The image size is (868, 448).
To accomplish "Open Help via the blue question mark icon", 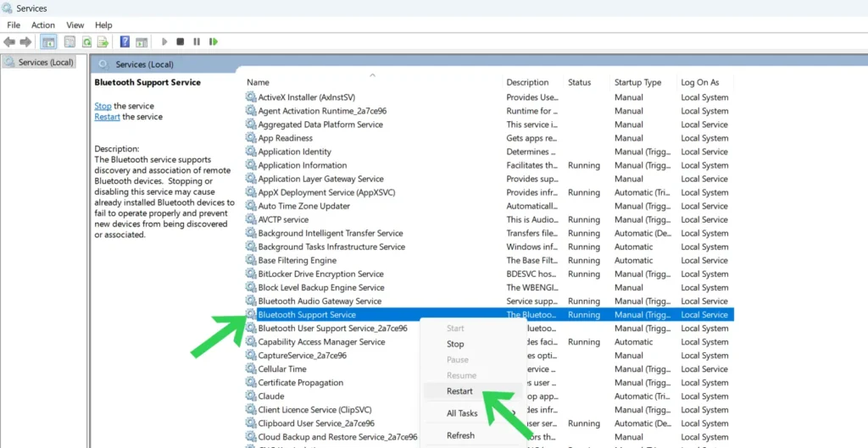I will coord(125,41).
